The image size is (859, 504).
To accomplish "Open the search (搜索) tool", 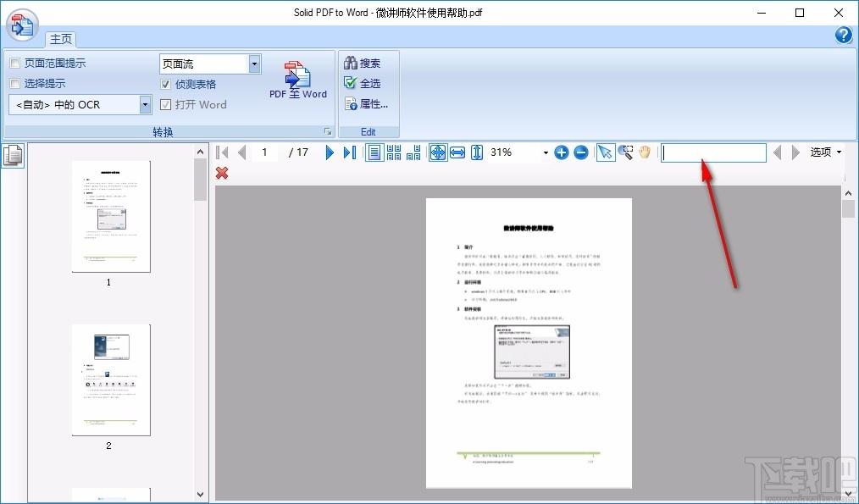I will coord(362,63).
